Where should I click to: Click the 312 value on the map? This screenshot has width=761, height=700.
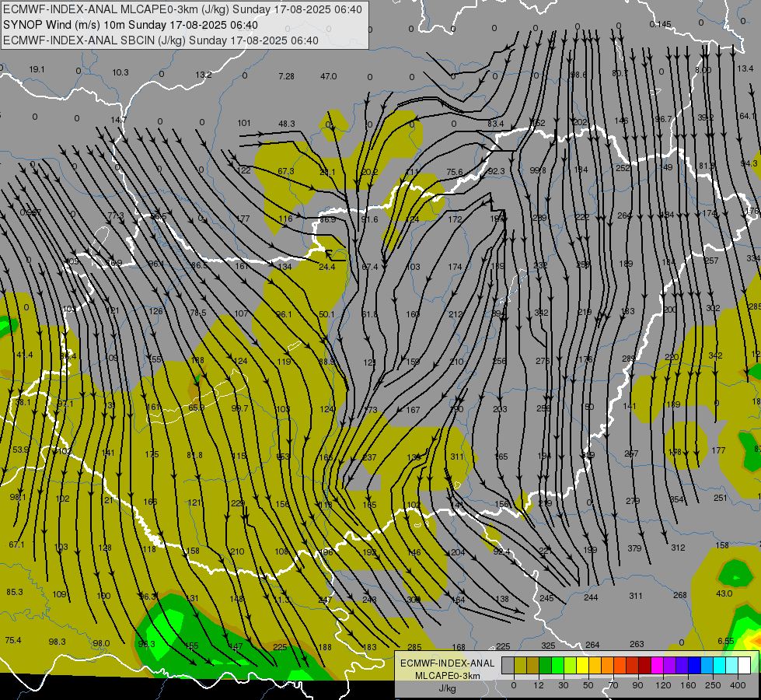coord(678,548)
